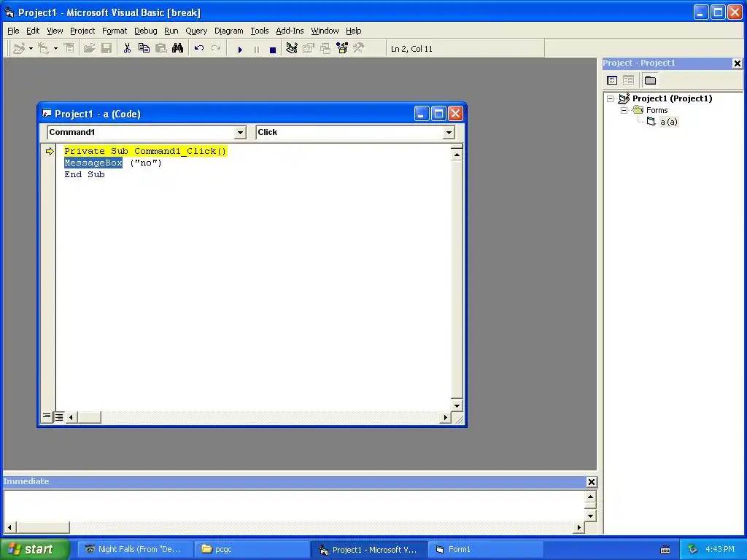Toggle Folders view in Project panel

pyautogui.click(x=650, y=80)
